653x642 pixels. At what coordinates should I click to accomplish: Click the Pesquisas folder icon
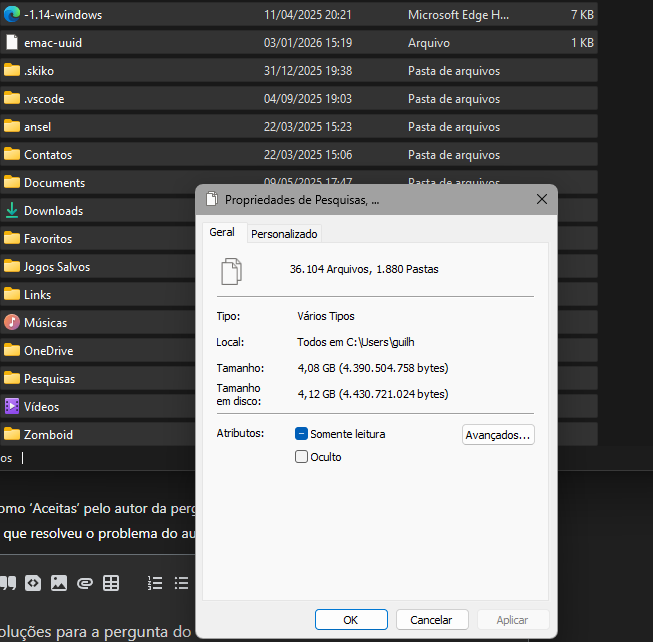(x=12, y=378)
